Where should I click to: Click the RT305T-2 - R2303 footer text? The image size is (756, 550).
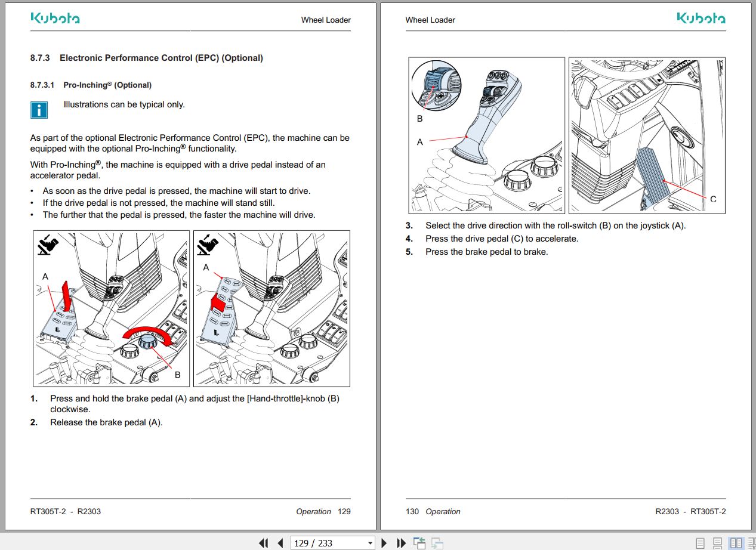click(65, 511)
